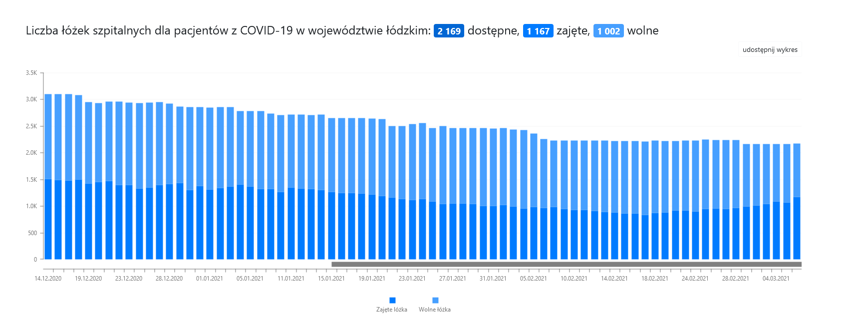Toggle the 'Wolne łóżka' legend color square
868x326 pixels.
tap(435, 300)
